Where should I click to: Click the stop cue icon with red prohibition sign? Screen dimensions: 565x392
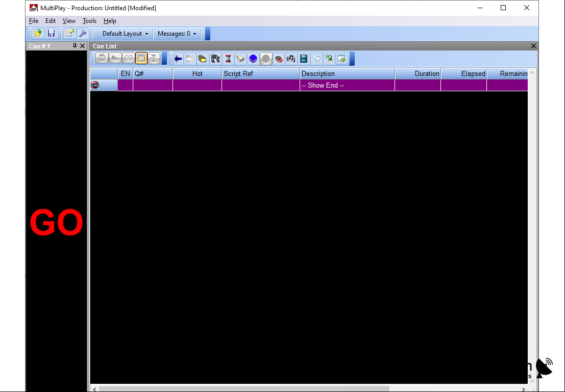pos(279,58)
